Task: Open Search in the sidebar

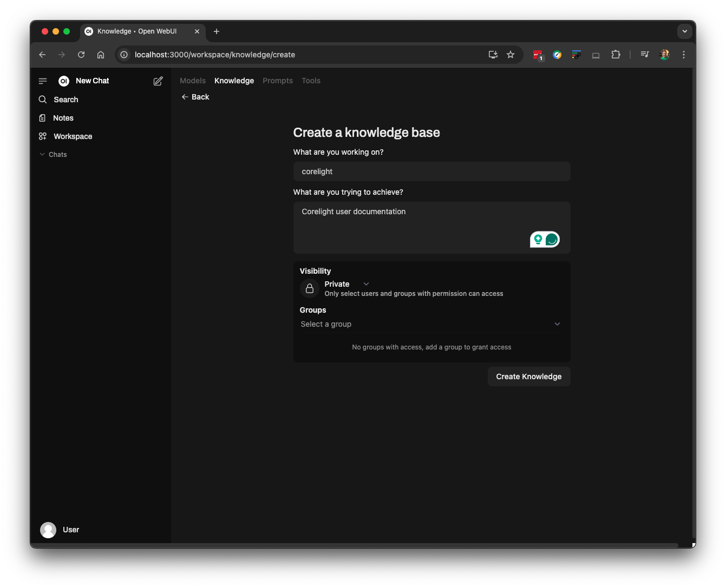Action: coord(66,100)
